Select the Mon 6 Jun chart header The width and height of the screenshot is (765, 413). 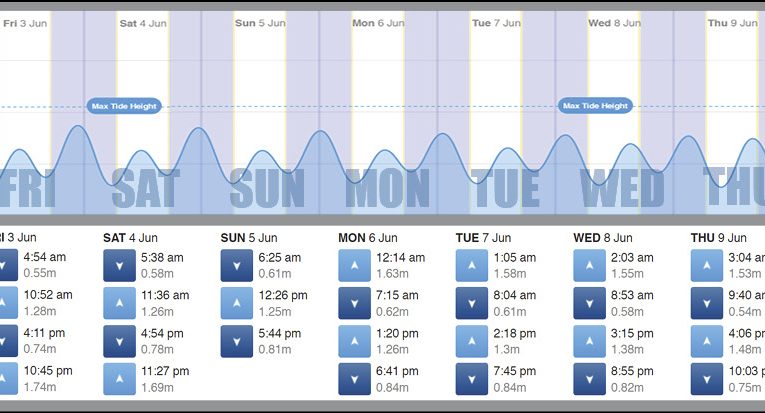(378, 22)
